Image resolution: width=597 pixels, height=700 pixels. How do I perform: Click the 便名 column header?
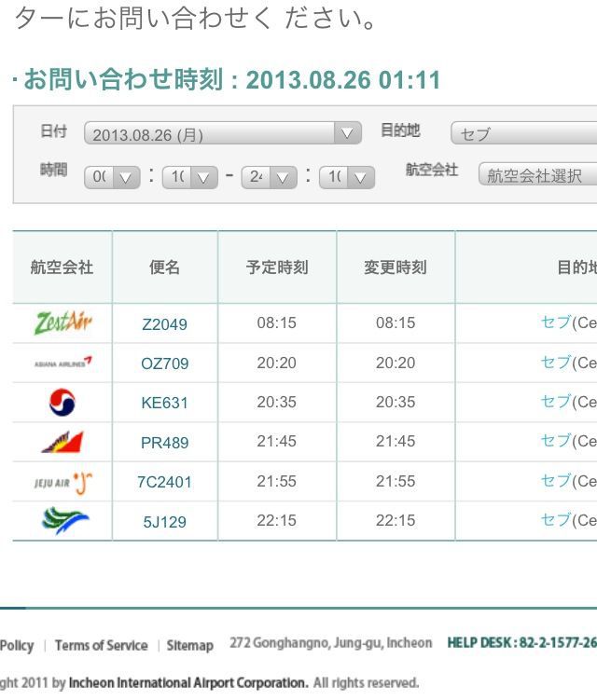tap(164, 267)
